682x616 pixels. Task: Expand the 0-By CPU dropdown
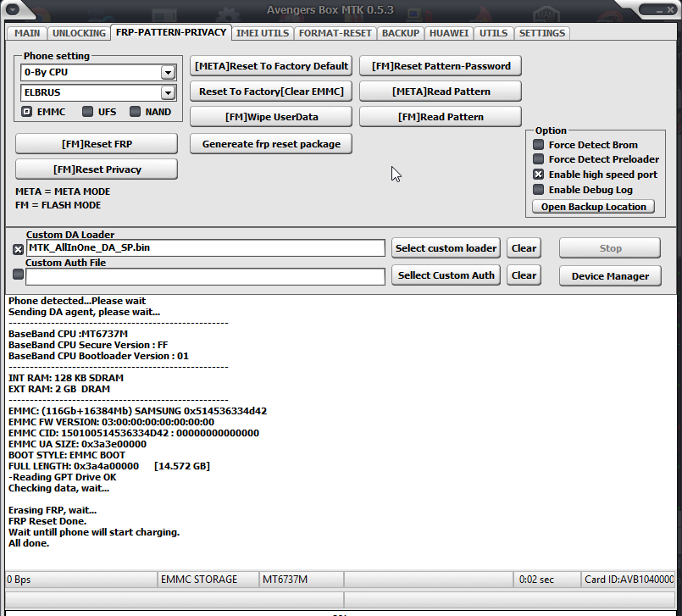point(168,72)
